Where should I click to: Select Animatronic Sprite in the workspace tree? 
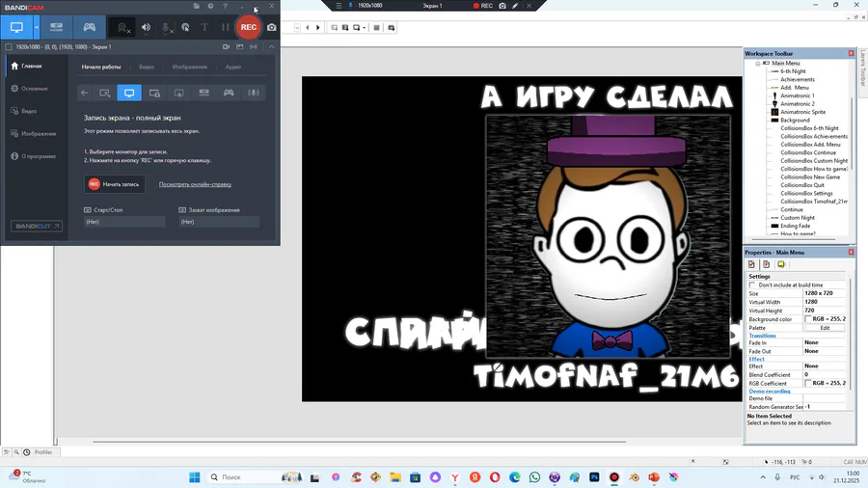(802, 112)
